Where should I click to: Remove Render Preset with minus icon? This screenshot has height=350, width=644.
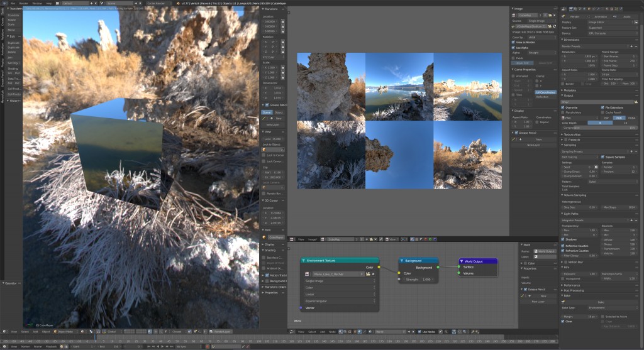point(636,46)
